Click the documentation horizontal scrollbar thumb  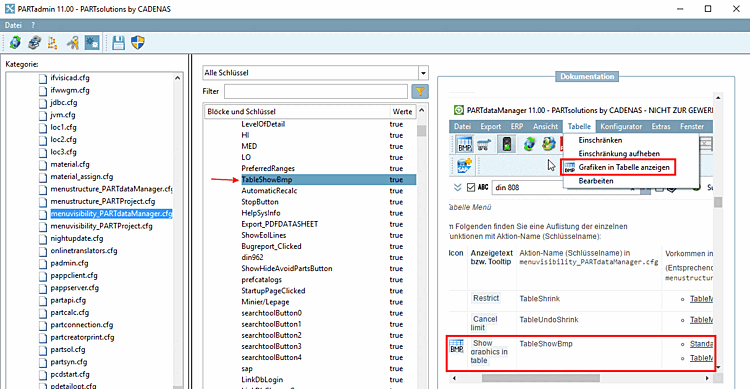540,378
